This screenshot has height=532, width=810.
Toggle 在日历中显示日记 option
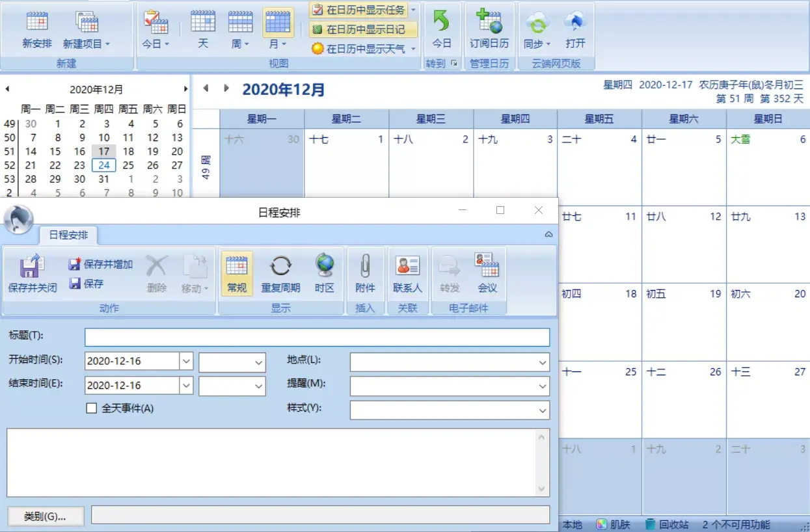click(360, 29)
